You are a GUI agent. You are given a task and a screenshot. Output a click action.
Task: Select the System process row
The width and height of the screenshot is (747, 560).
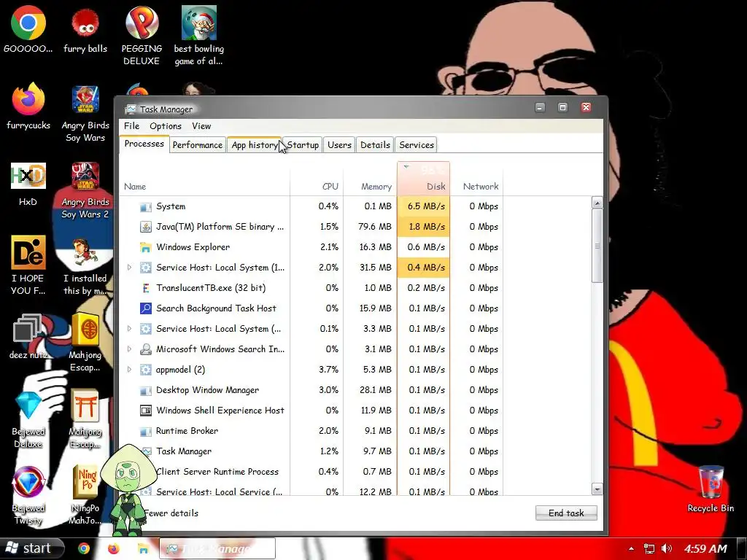point(311,206)
